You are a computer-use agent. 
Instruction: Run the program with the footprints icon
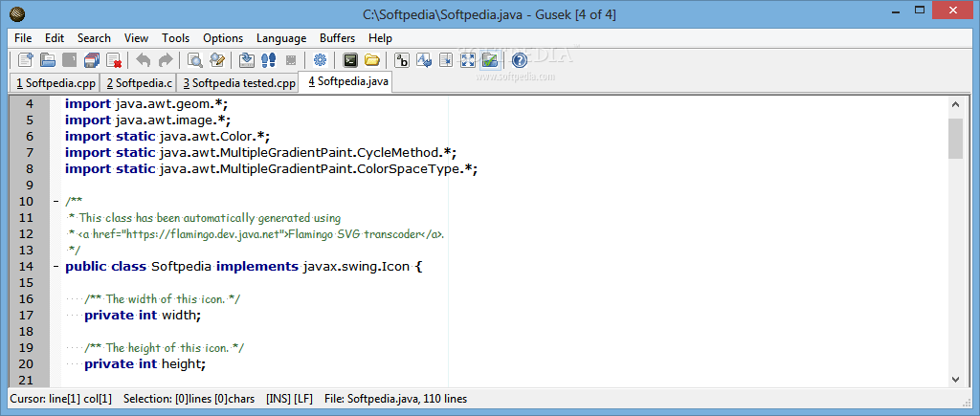click(x=269, y=60)
